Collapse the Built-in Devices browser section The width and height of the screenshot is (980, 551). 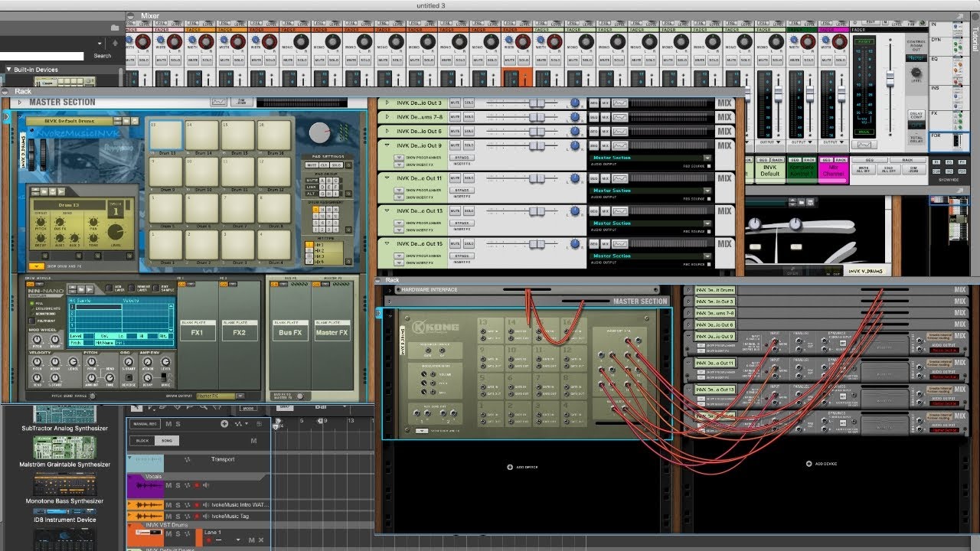click(x=9, y=70)
